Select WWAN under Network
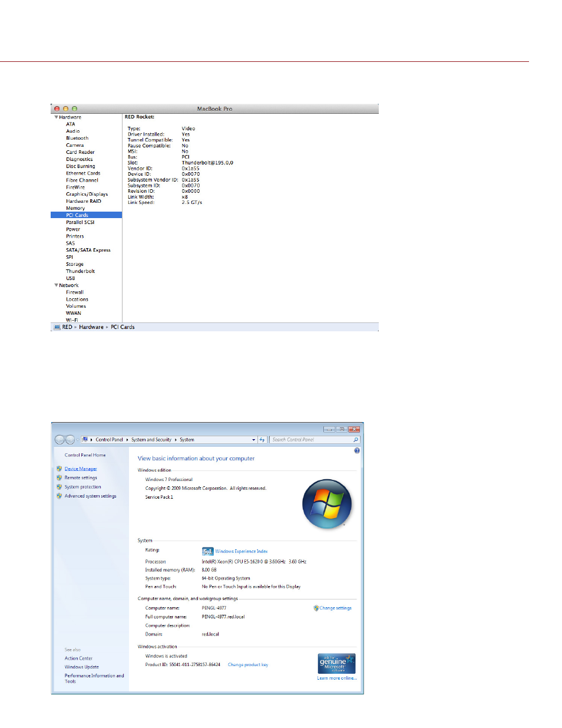The image size is (562, 728). (74, 314)
